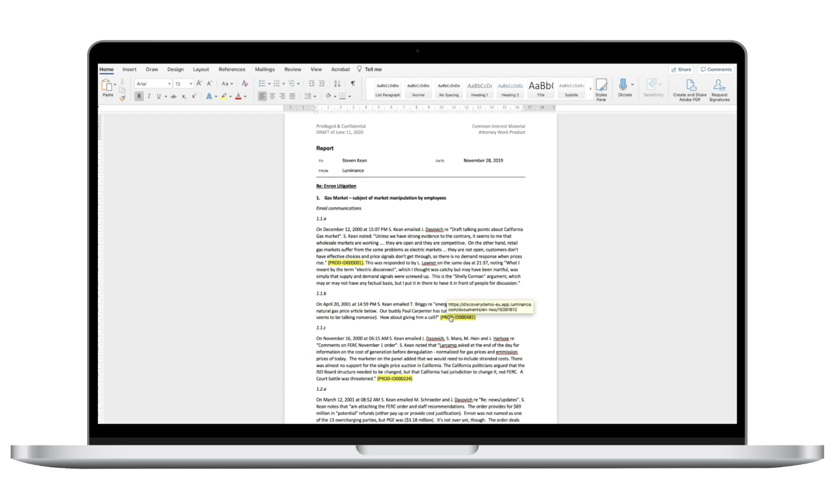Open the highlight color dropdown arrow

tap(230, 96)
